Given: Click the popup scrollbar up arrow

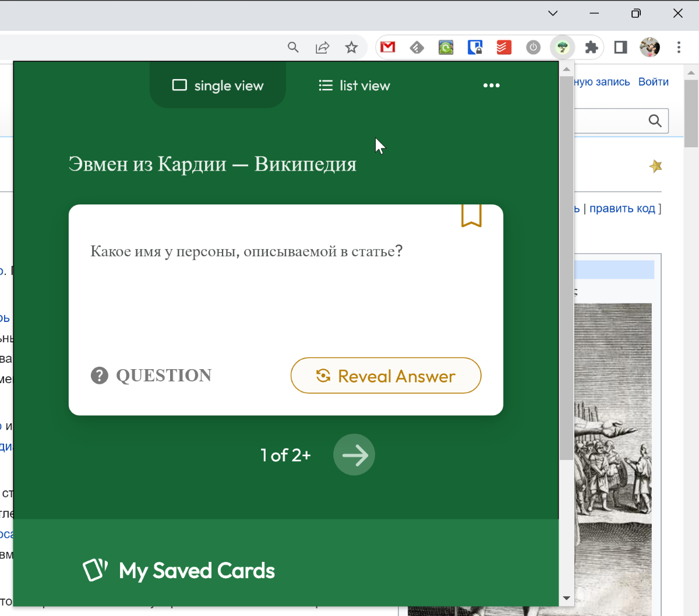Looking at the screenshot, I should click(566, 69).
